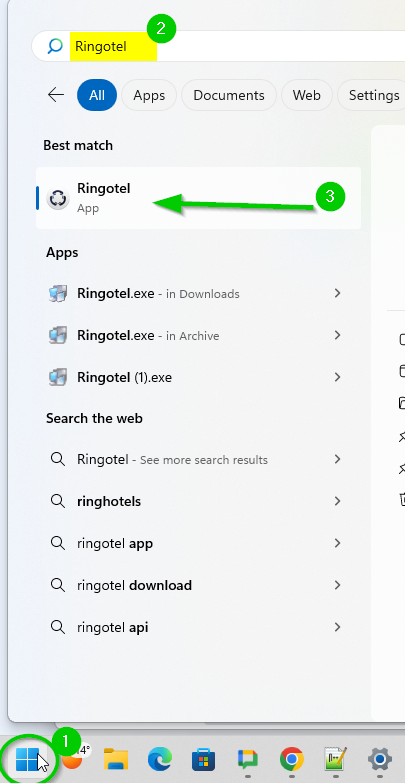Image resolution: width=405 pixels, height=783 pixels.
Task: Open the notepad pencil app in the taskbar
Action: pyautogui.click(x=336, y=760)
